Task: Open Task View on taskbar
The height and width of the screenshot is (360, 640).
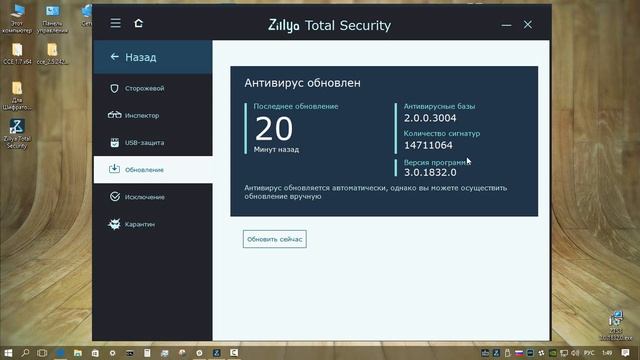Action: (42, 353)
